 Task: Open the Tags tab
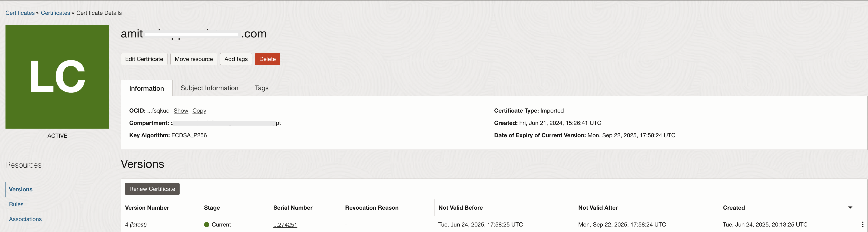pyautogui.click(x=261, y=88)
